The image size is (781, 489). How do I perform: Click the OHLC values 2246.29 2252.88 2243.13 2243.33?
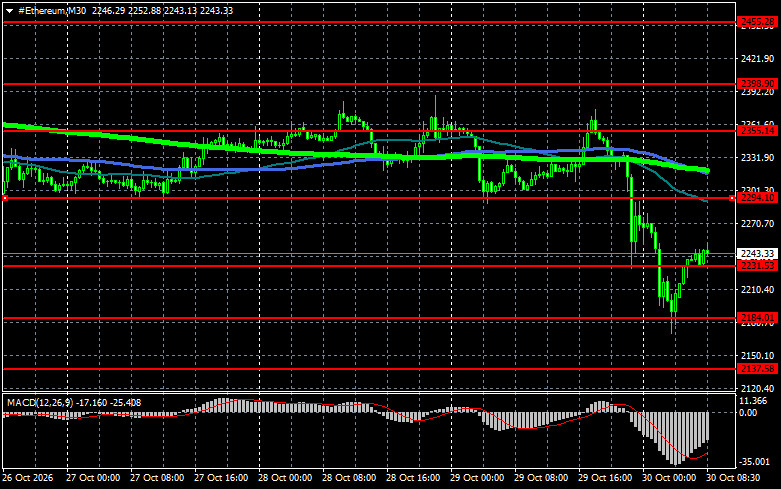(162, 10)
